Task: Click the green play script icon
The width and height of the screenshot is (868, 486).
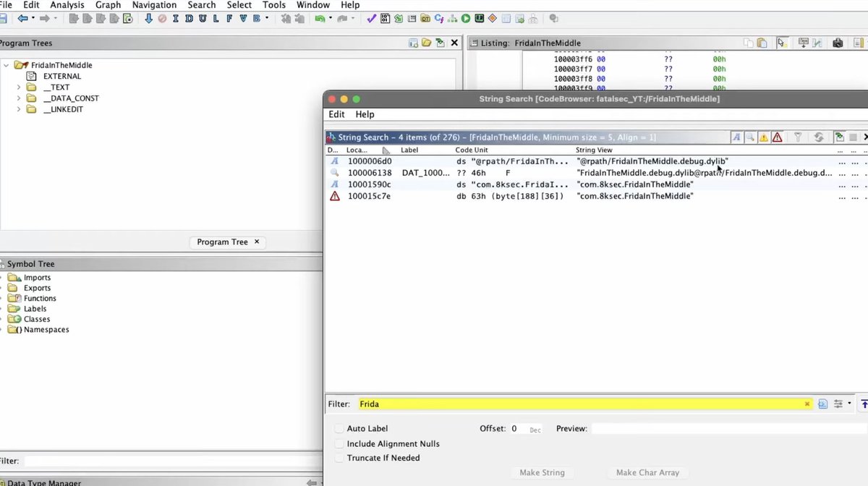Action: [x=466, y=19]
